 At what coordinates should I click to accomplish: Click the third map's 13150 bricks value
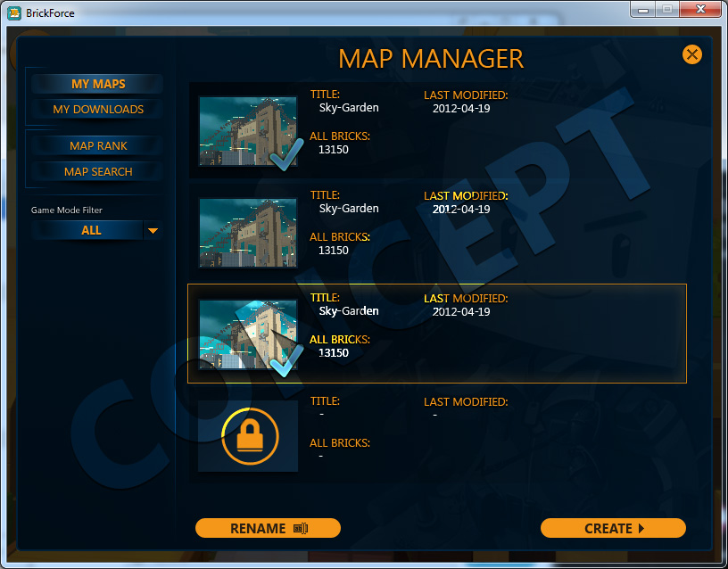pyautogui.click(x=334, y=352)
